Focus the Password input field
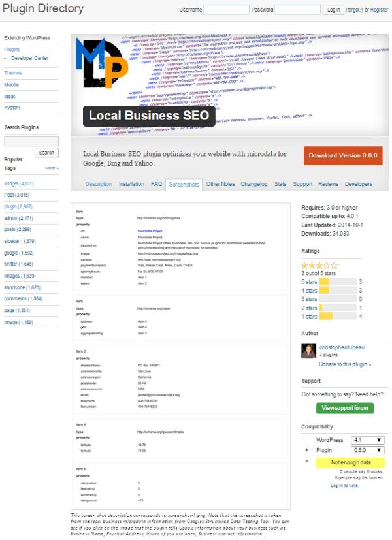Image resolution: width=392 pixels, height=540 pixels. coord(297,10)
